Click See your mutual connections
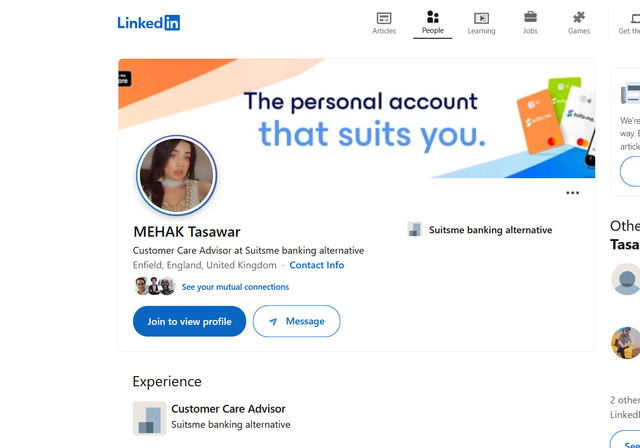The image size is (640, 448). (235, 287)
